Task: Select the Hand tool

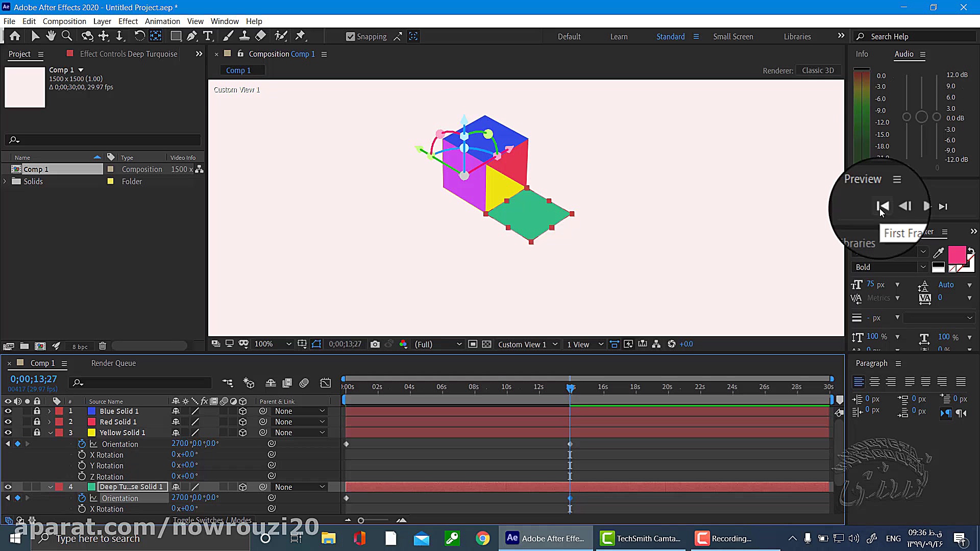Action: pos(51,36)
